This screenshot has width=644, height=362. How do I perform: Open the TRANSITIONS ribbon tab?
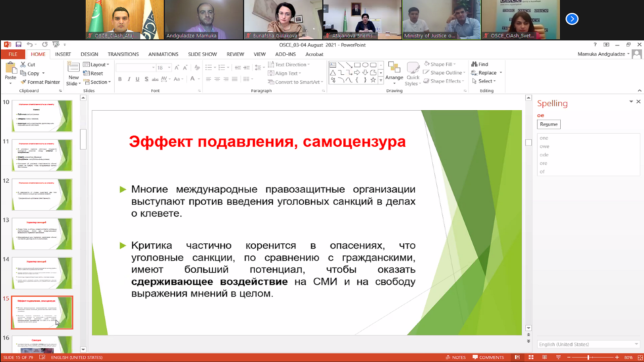(x=123, y=54)
